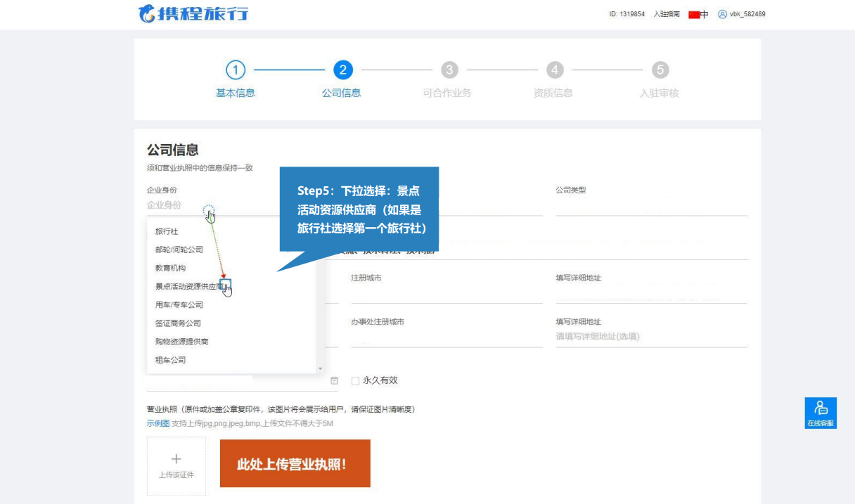Click the office detailed address input field

[650, 337]
